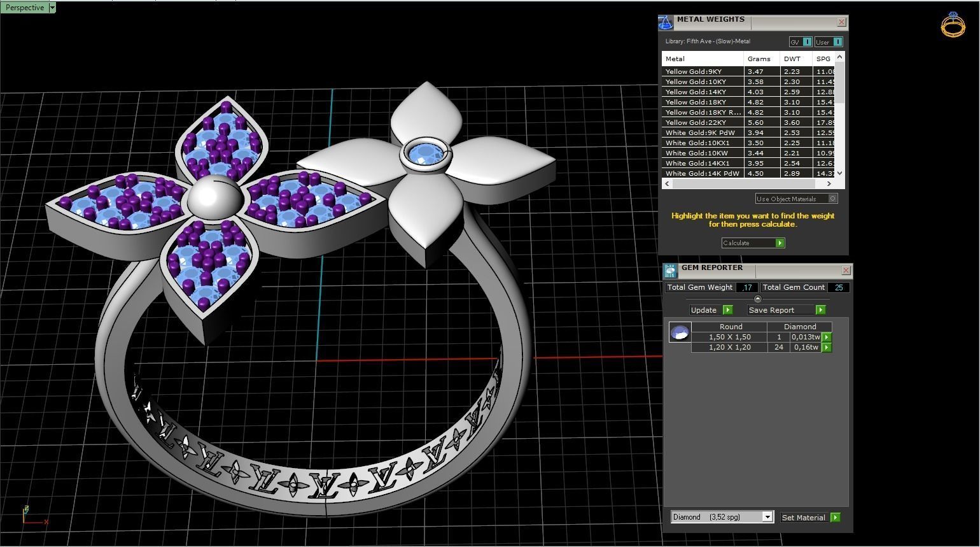Click the 1,20 X 1,20 gem size cell

point(729,347)
